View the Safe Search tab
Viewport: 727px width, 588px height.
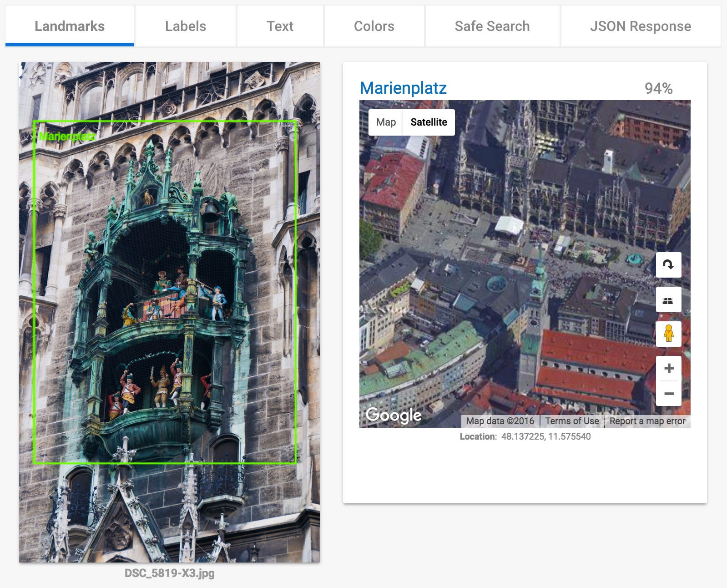[x=492, y=26]
